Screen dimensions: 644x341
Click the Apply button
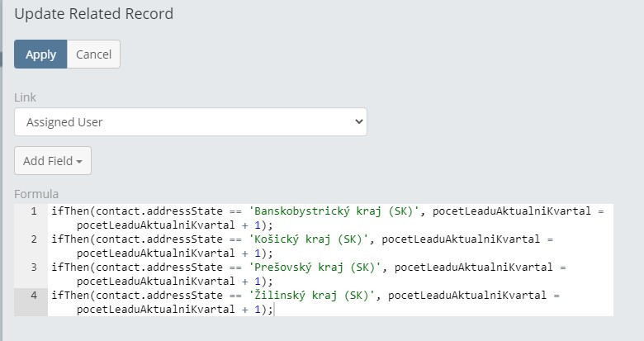tap(40, 54)
